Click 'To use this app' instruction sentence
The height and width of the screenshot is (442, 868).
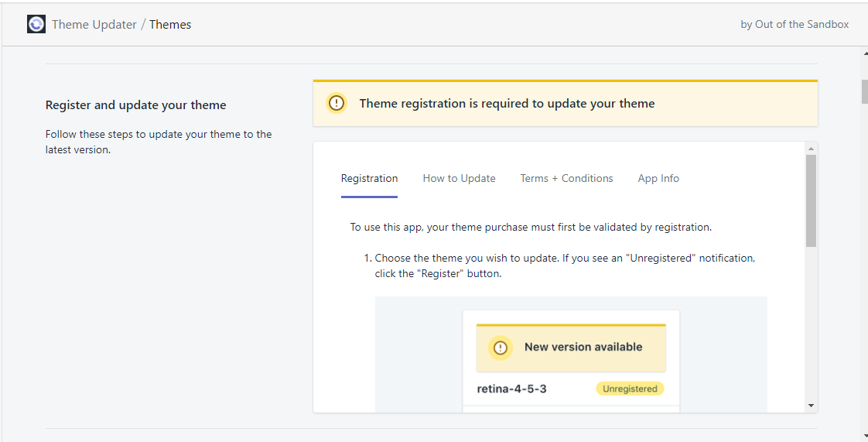click(531, 227)
